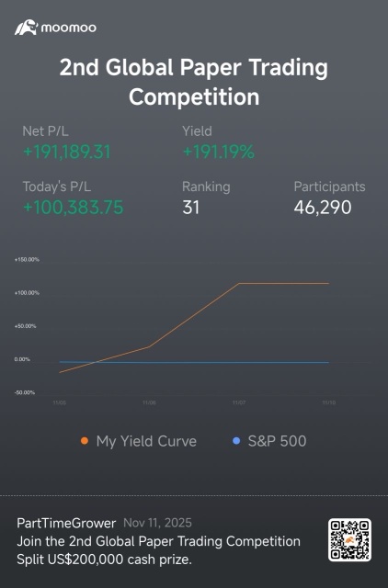Click the Ranking value 31
The image size is (388, 588).
click(190, 208)
